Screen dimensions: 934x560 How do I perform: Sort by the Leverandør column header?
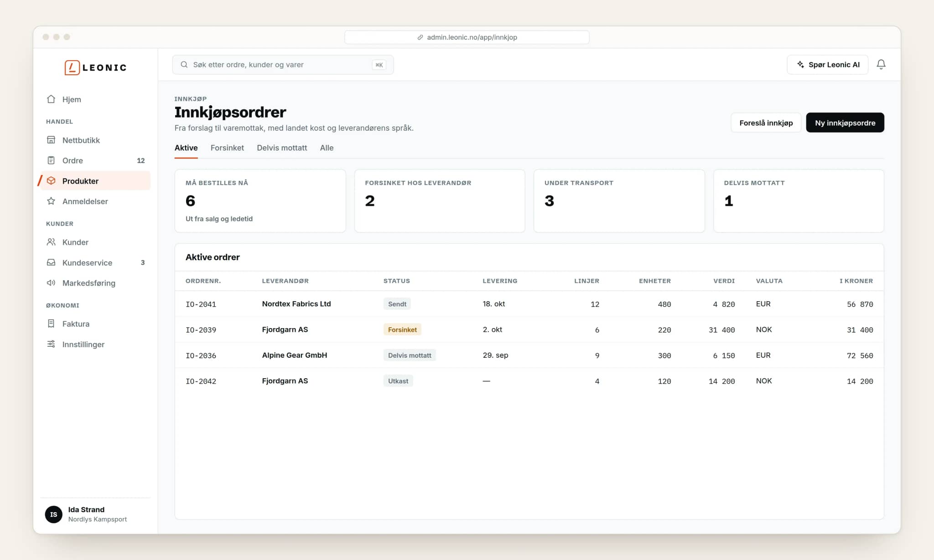285,281
